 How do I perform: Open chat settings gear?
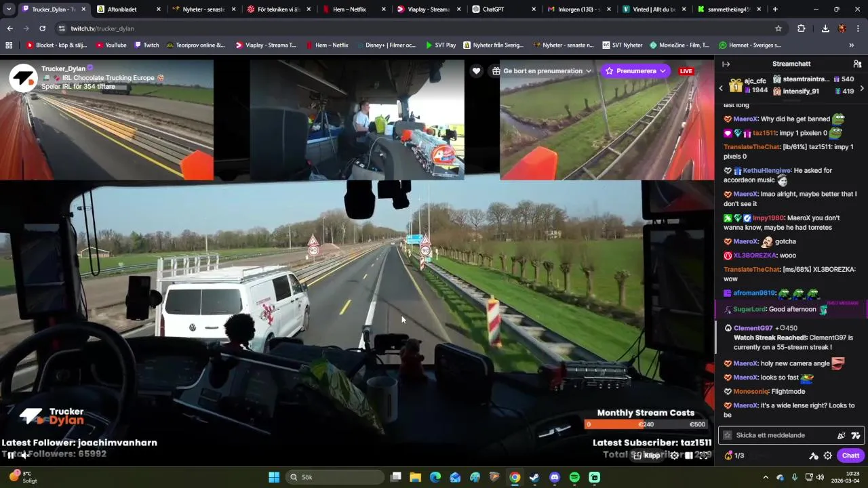pyautogui.click(x=827, y=455)
